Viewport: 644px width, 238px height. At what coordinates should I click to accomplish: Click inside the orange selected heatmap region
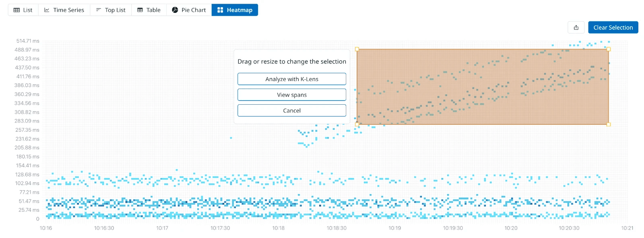coord(483,87)
